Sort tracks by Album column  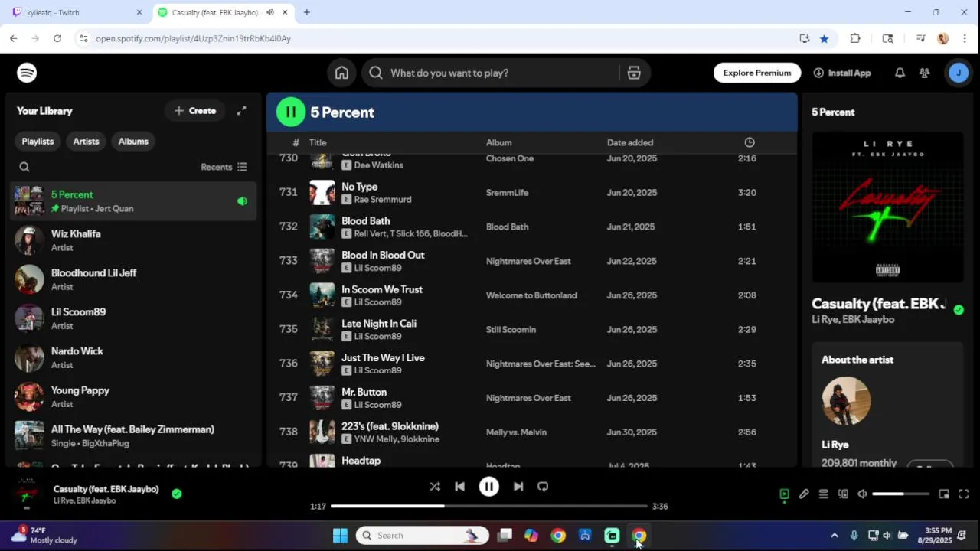pos(498,142)
